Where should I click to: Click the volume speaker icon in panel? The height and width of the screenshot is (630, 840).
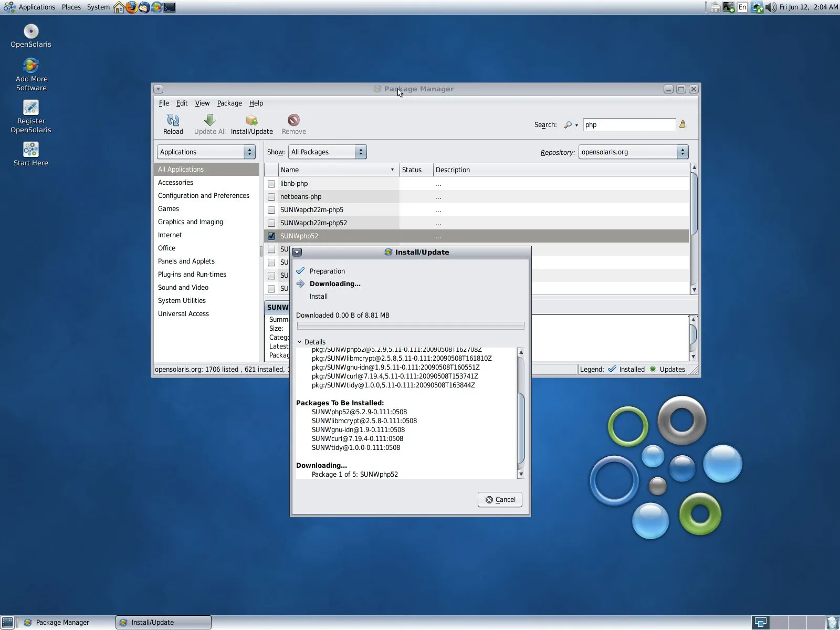pyautogui.click(x=770, y=7)
